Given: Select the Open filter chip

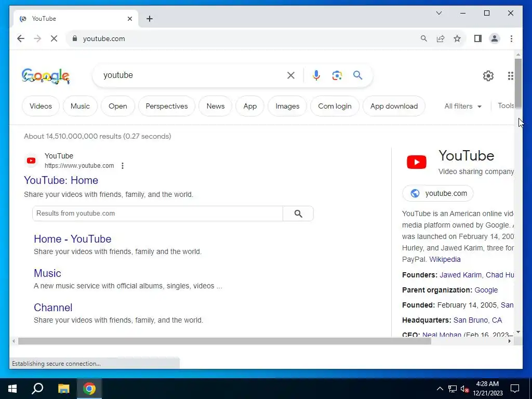Looking at the screenshot, I should tap(118, 106).
